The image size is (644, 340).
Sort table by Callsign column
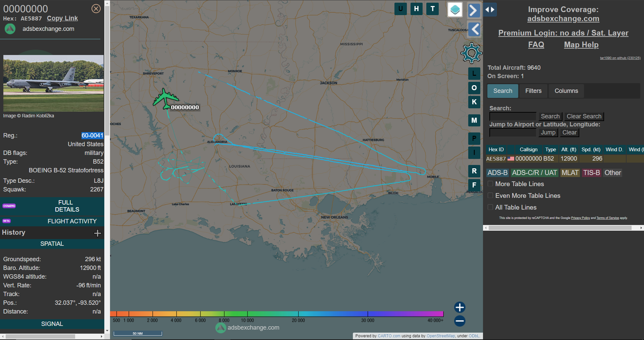[x=528, y=150]
